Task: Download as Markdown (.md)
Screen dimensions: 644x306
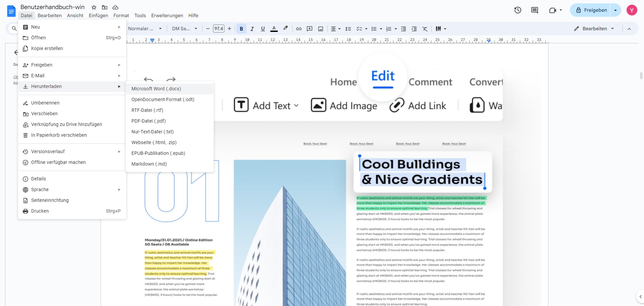Action: click(x=170, y=164)
